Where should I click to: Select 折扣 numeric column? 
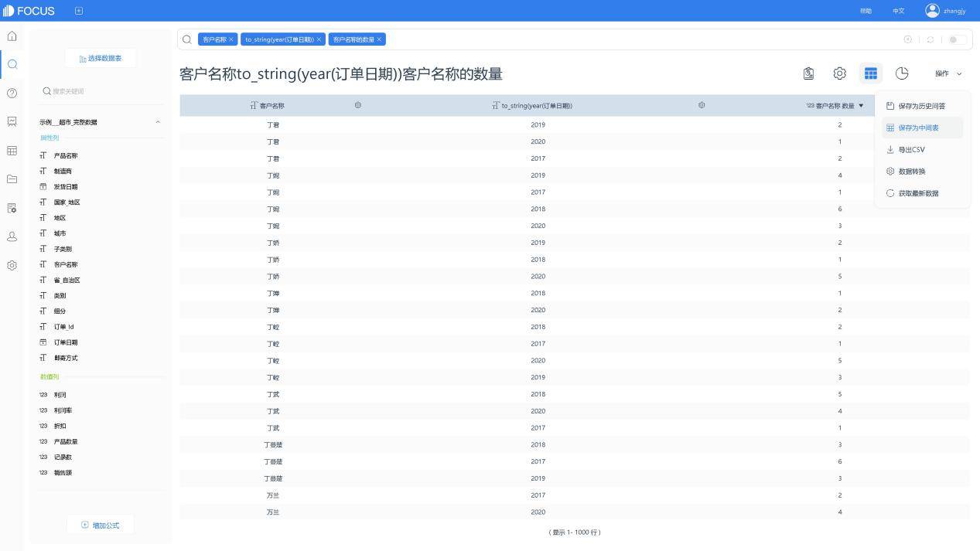point(60,426)
